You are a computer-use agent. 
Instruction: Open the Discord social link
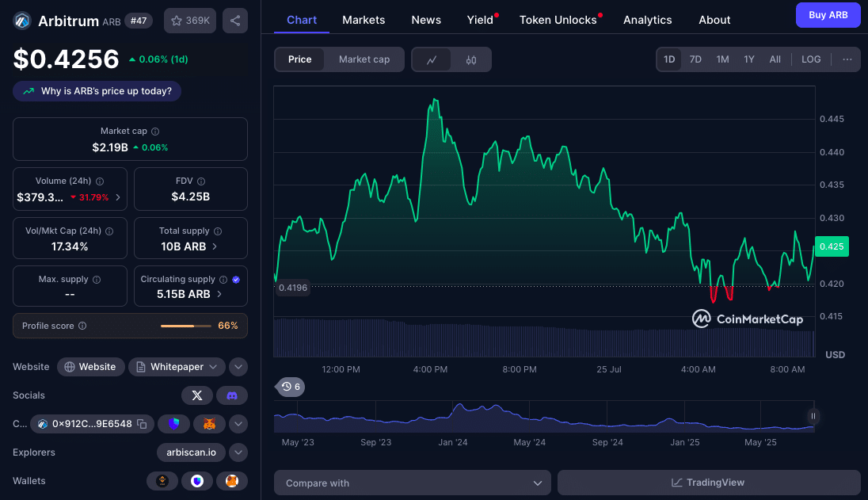coord(232,395)
